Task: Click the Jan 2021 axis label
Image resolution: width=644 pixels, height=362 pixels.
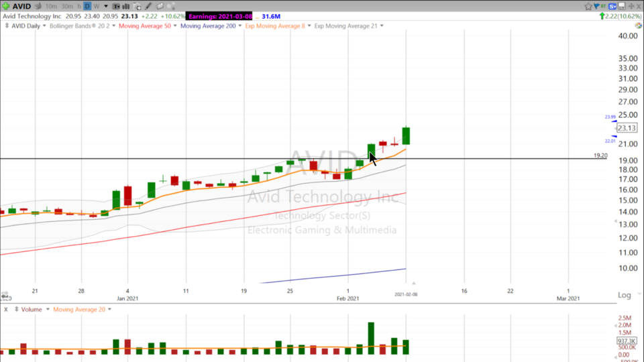Action: tap(127, 298)
